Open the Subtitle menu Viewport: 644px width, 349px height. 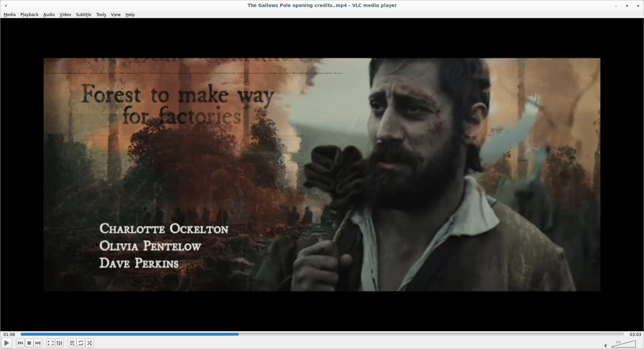tap(84, 14)
